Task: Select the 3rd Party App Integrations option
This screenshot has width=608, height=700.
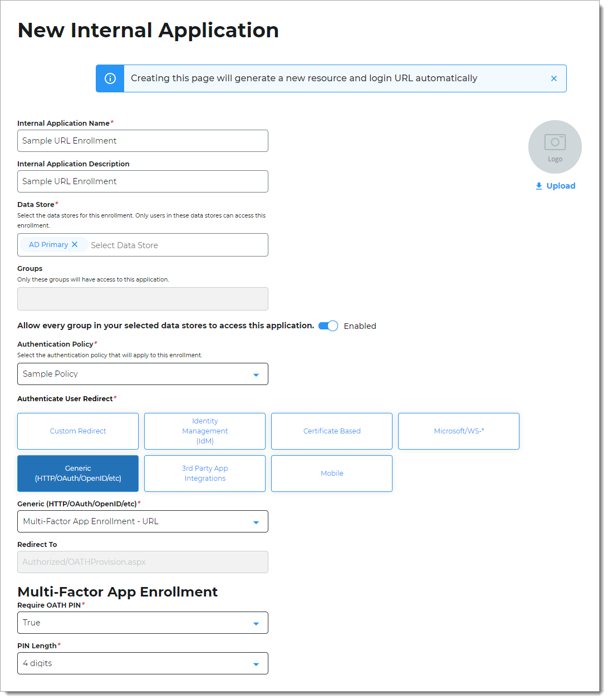Action: coord(204,473)
